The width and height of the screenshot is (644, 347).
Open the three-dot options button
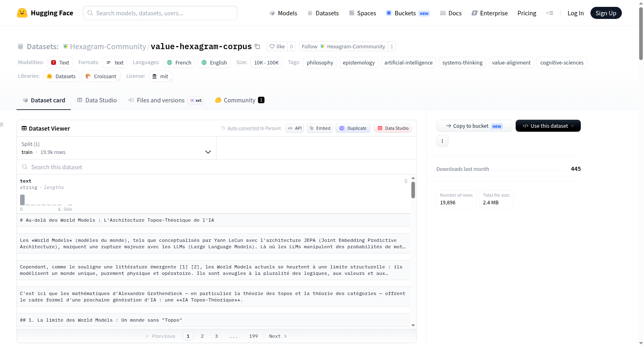[x=442, y=141]
